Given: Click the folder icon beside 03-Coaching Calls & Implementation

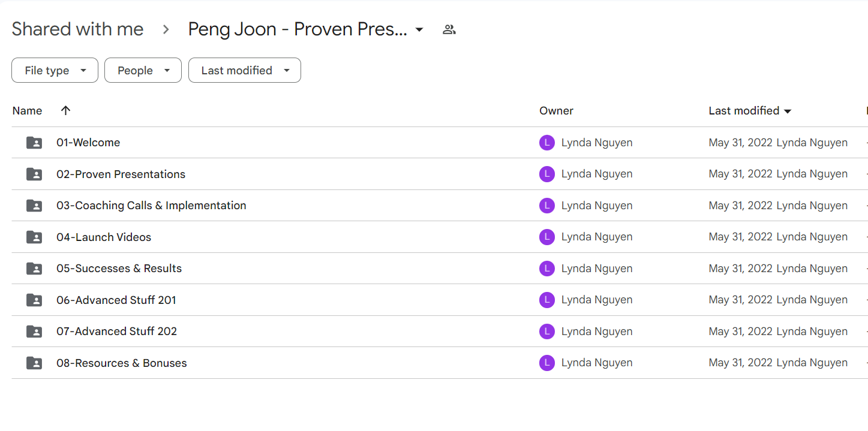Looking at the screenshot, I should 34,206.
